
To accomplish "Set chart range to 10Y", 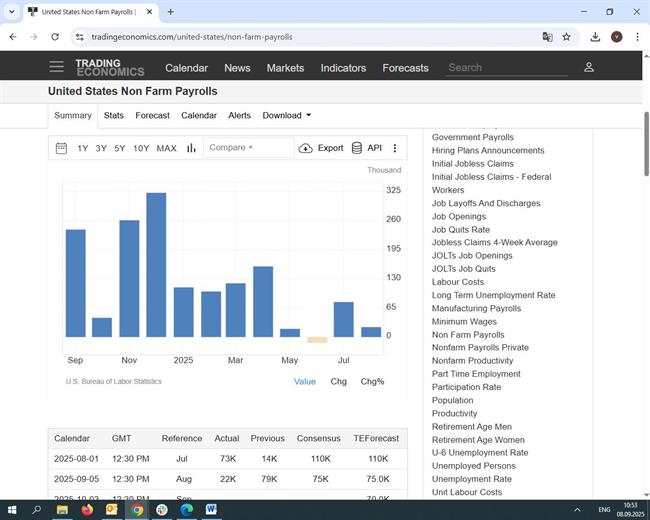I will [141, 148].
